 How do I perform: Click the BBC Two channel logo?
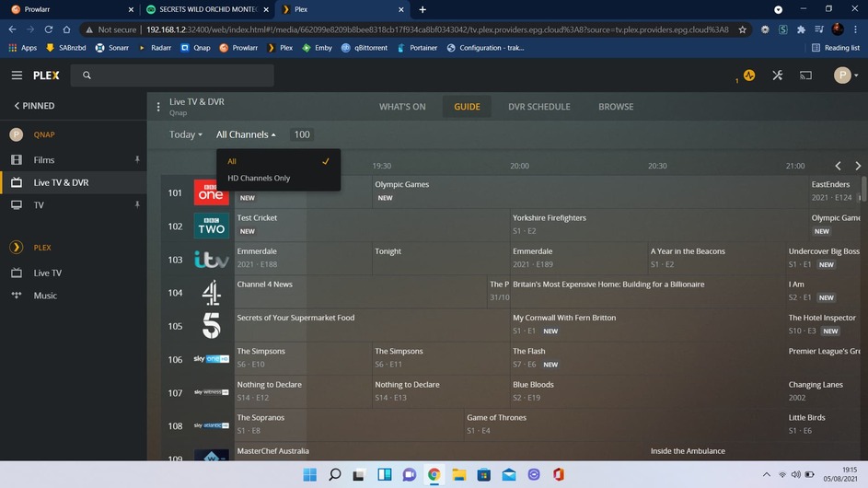(212, 226)
